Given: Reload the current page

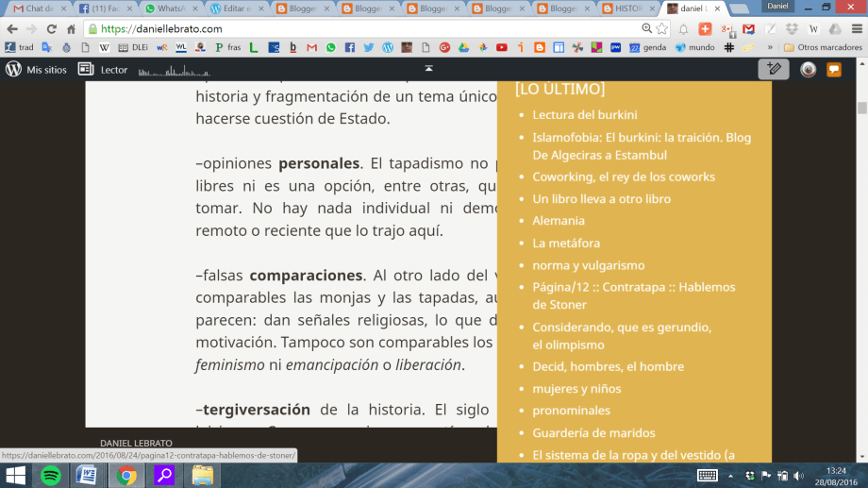Looking at the screenshot, I should click(x=52, y=29).
